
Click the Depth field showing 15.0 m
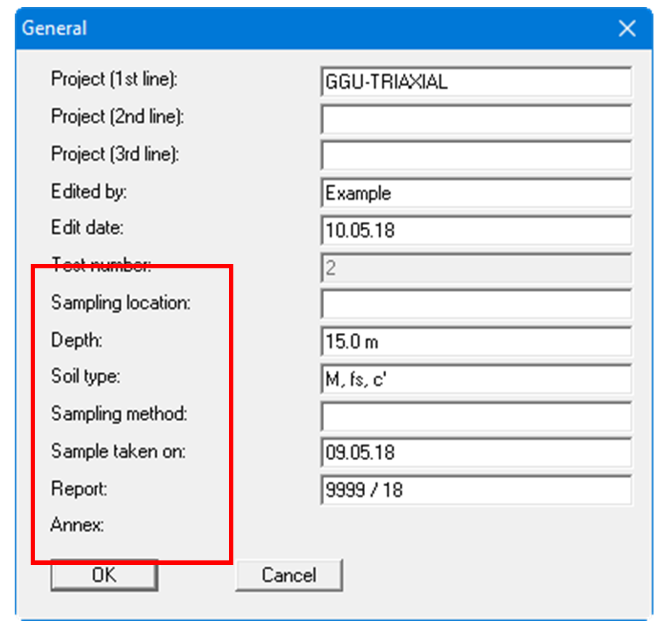(x=476, y=342)
